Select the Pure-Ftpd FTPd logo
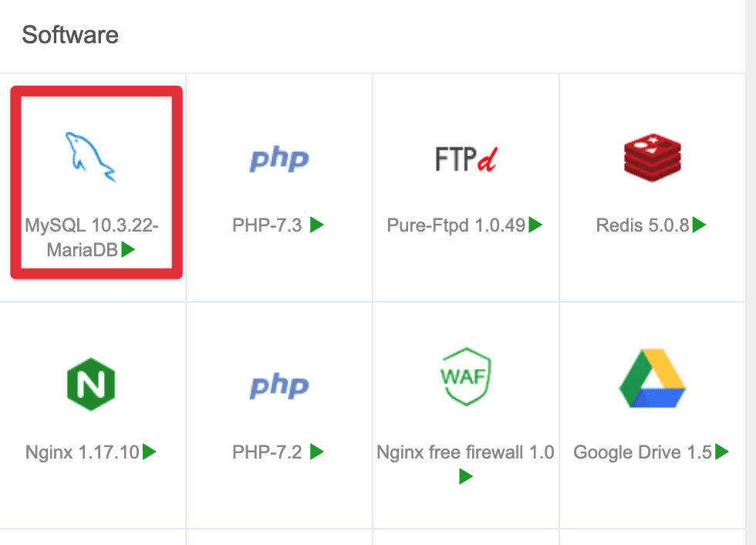The image size is (756, 545). pyautogui.click(x=465, y=159)
